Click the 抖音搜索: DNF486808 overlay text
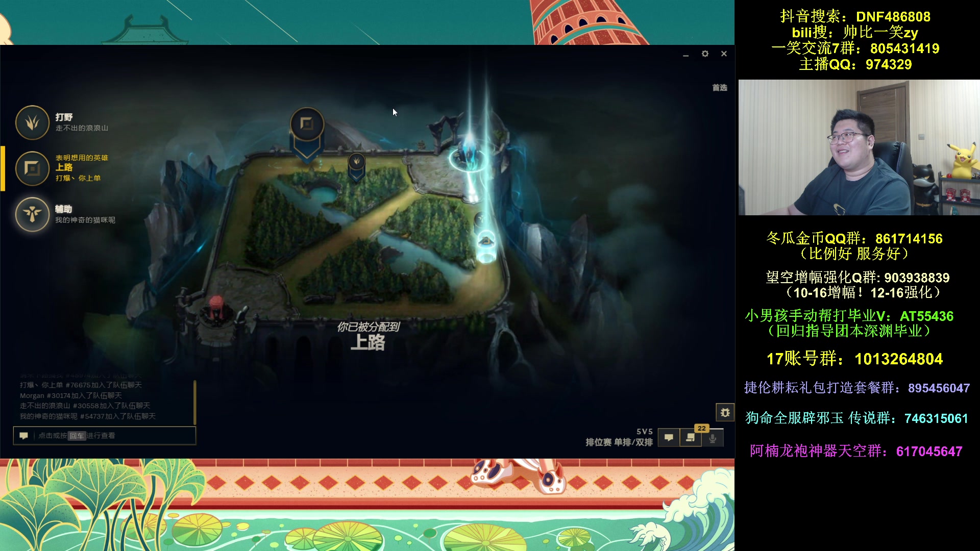The height and width of the screenshot is (551, 980). (855, 16)
